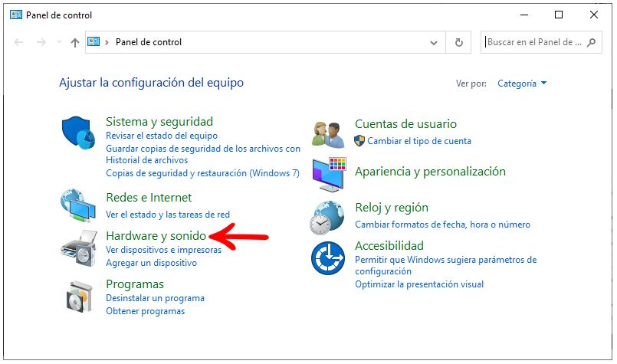Open Cuentas de usuario category
Viewport: 617px width, 364px height.
[x=405, y=124]
